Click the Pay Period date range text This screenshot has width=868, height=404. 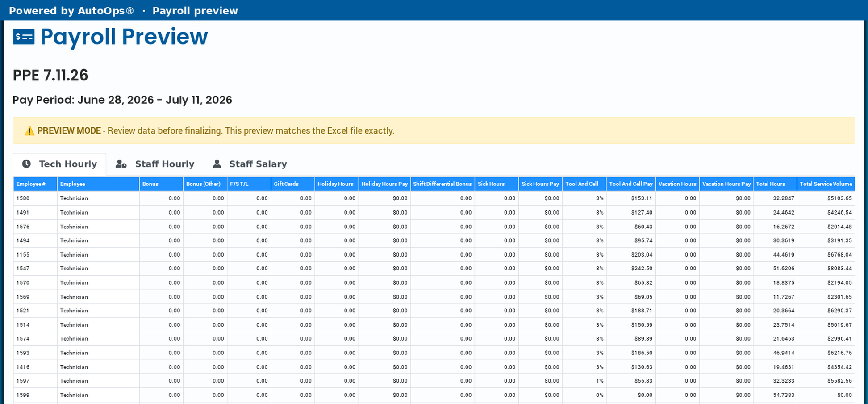122,100
